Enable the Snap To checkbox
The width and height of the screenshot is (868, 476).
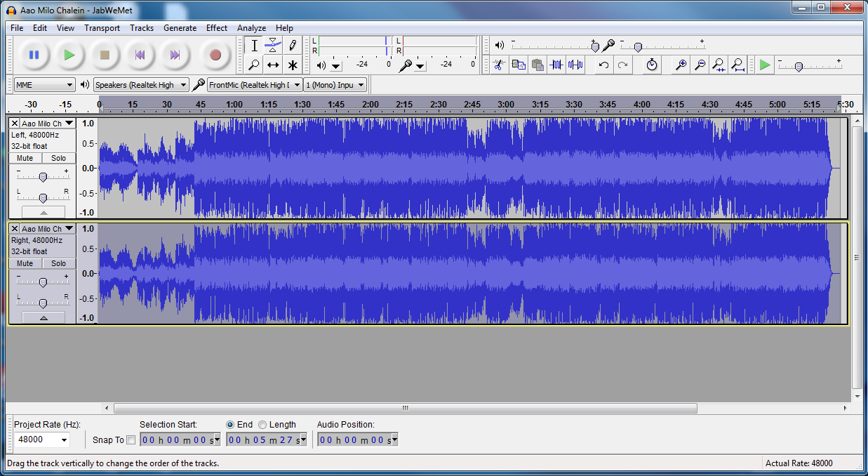pyautogui.click(x=131, y=440)
